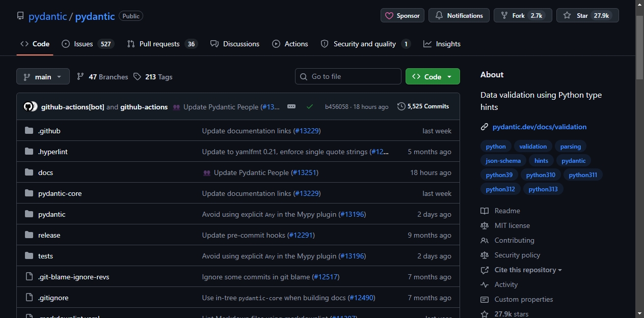The width and height of the screenshot is (644, 318).
Task: Open commit hash b456058
Action: pyautogui.click(x=336, y=107)
